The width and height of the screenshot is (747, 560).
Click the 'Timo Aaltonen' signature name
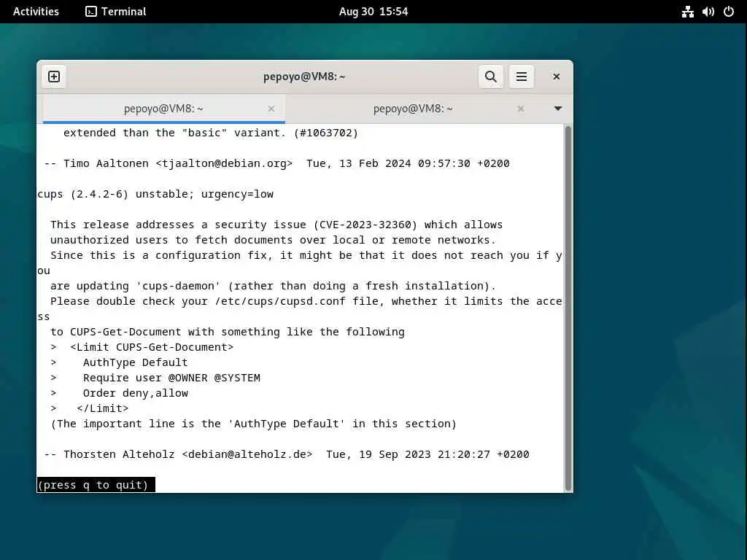(106, 163)
